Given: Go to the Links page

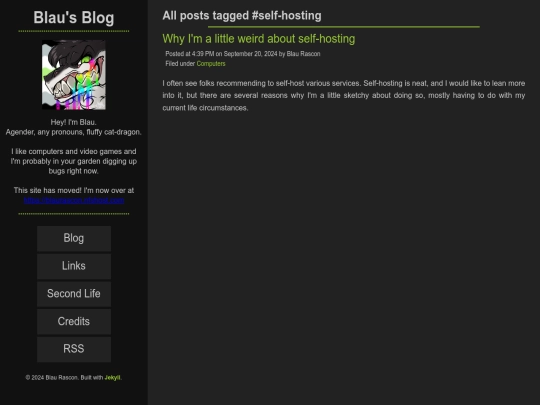Looking at the screenshot, I should 74,266.
